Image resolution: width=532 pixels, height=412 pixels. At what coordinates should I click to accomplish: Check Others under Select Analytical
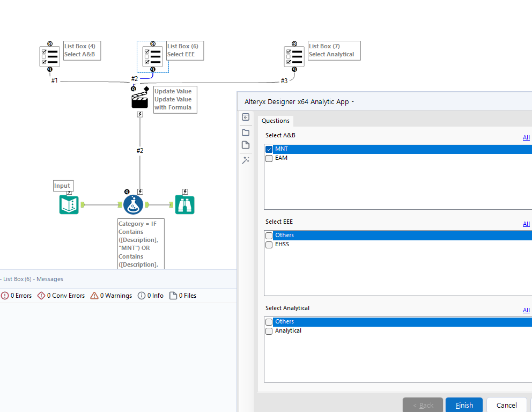click(x=269, y=322)
